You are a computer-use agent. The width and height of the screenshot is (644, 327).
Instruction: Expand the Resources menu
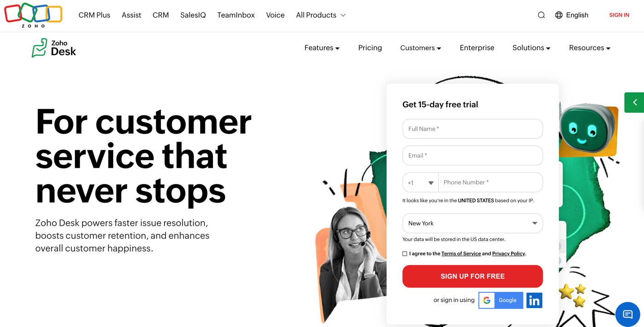coord(590,48)
